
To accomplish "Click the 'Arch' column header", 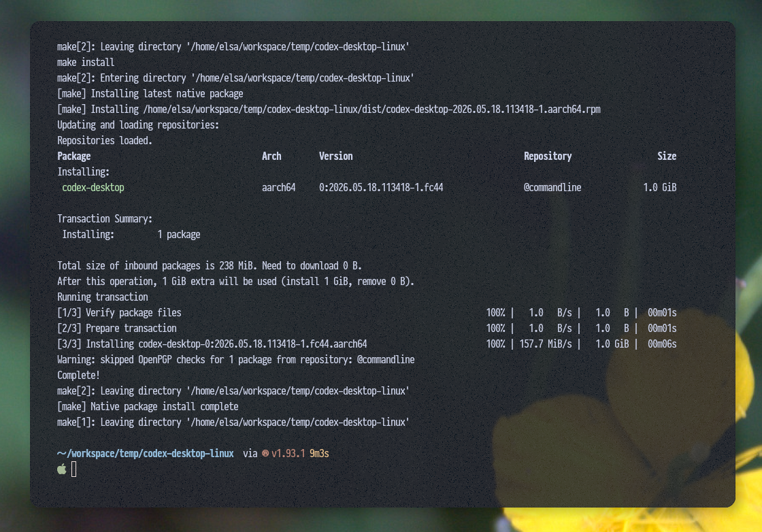I will pyautogui.click(x=271, y=156).
